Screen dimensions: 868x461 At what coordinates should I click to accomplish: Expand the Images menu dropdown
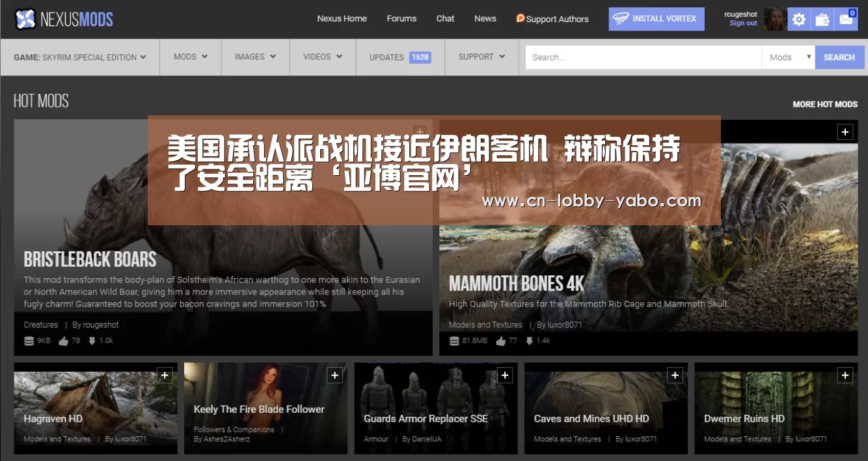(255, 57)
